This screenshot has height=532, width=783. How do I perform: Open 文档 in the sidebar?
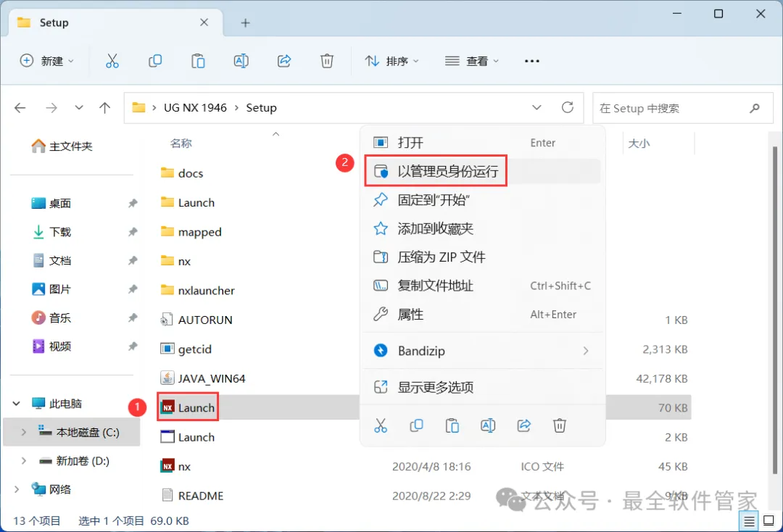51,260
